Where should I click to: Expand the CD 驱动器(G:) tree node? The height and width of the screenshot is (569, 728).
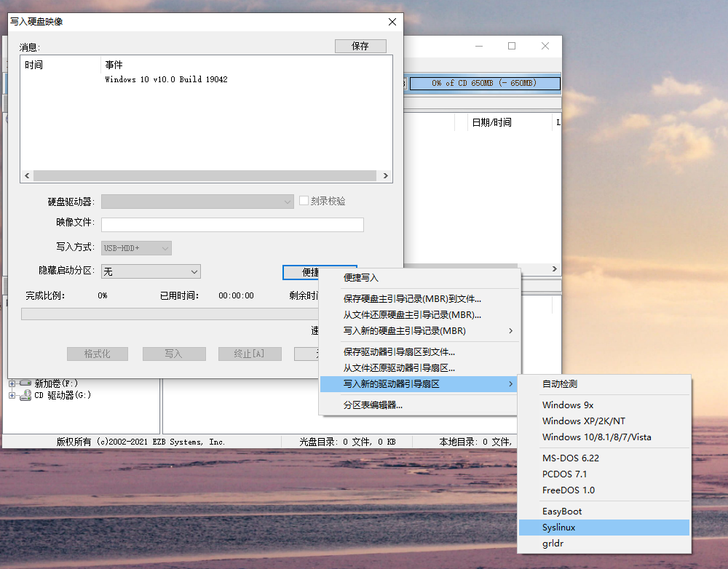click(x=12, y=395)
